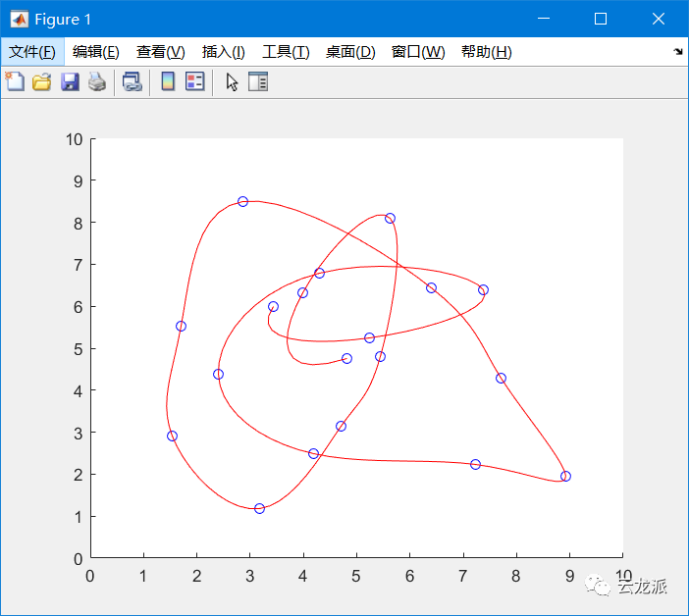Close the Figure 1 window
Image resolution: width=689 pixels, height=616 pixels.
658,19
